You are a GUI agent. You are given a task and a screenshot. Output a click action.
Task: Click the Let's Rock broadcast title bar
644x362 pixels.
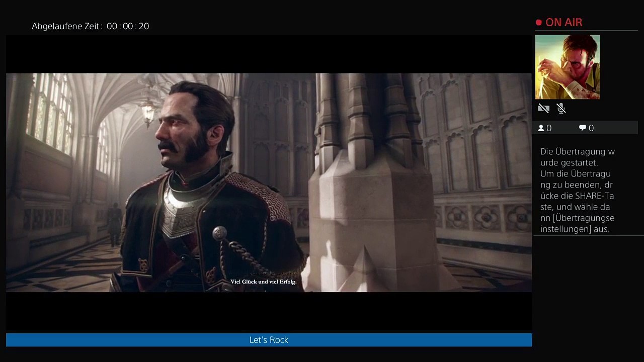tap(269, 340)
